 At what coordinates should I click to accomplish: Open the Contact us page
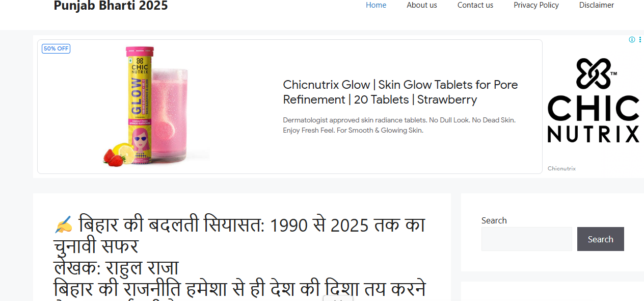coord(475,5)
